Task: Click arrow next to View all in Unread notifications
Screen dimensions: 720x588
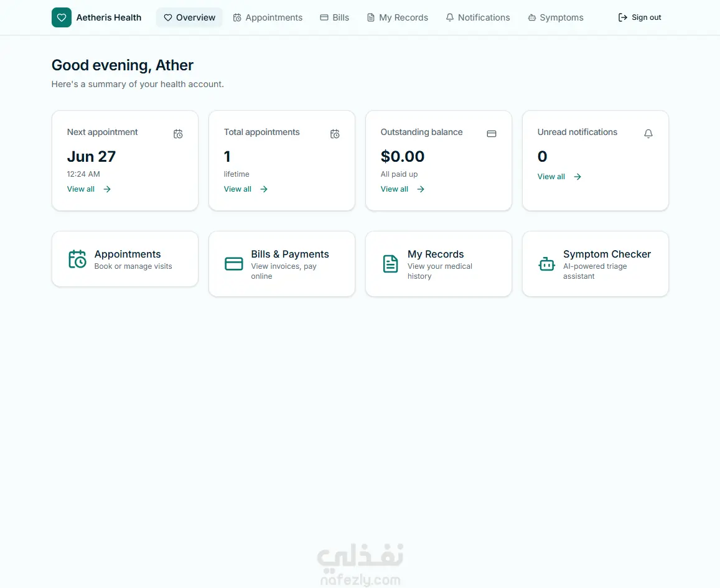Action: pos(577,177)
